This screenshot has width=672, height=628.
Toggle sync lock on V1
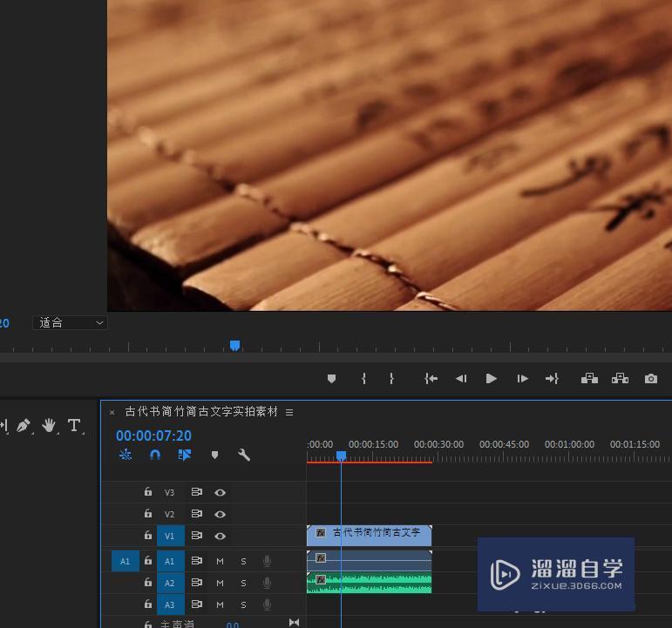pyautogui.click(x=197, y=536)
